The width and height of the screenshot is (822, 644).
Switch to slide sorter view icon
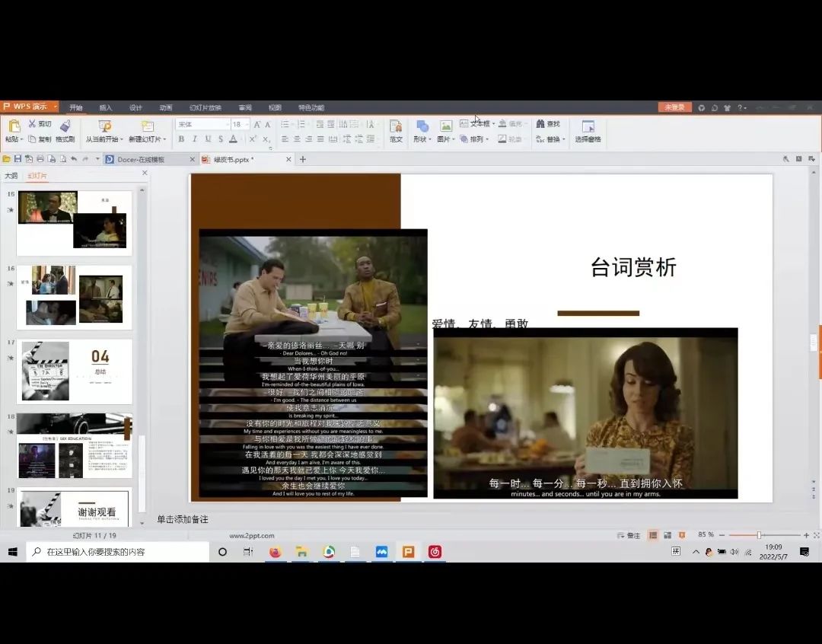(667, 535)
